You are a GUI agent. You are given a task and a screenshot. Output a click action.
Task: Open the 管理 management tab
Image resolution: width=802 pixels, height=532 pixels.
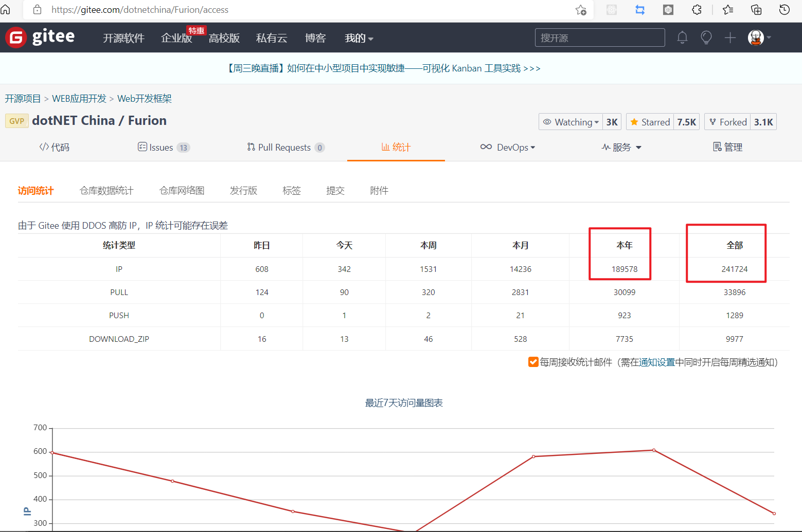(x=727, y=147)
